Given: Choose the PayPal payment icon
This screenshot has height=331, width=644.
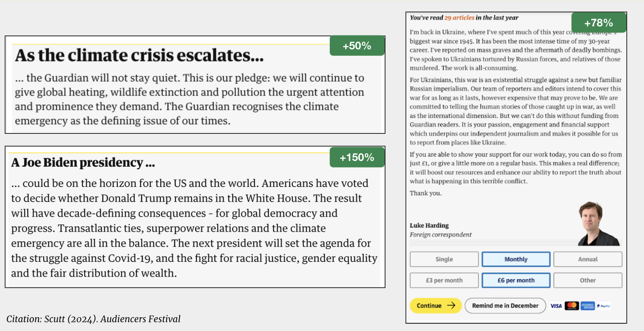Looking at the screenshot, I should pos(603,306).
